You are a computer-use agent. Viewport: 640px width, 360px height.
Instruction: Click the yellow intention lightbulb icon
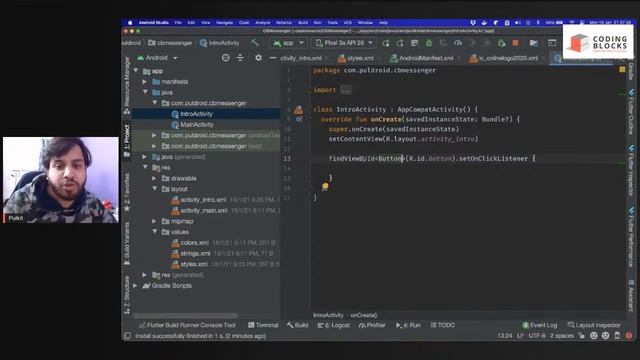click(325, 187)
